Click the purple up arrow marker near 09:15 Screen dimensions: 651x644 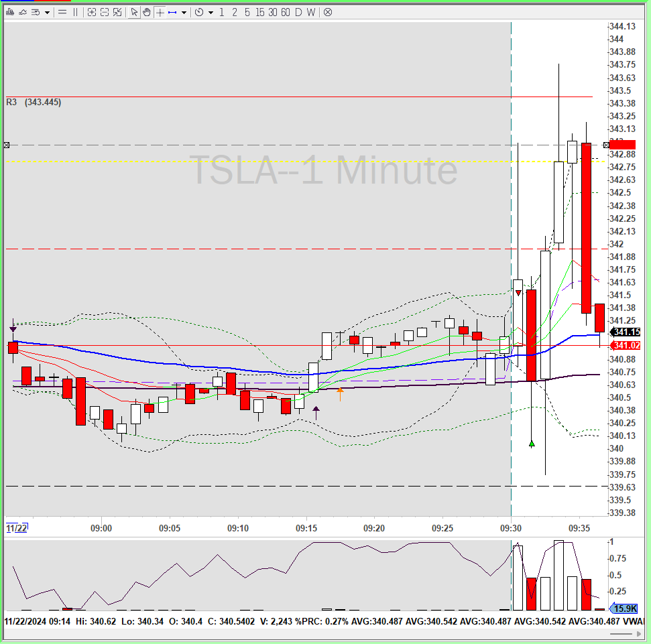[316, 413]
